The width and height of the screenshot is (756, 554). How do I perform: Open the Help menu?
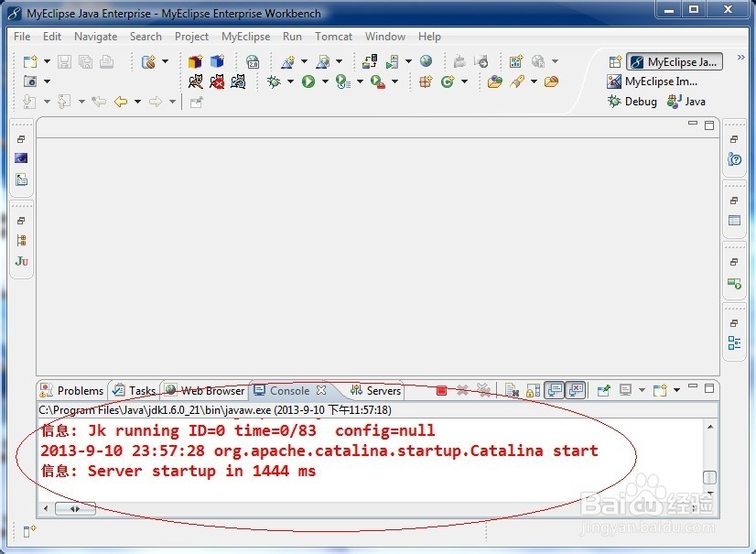pyautogui.click(x=429, y=37)
